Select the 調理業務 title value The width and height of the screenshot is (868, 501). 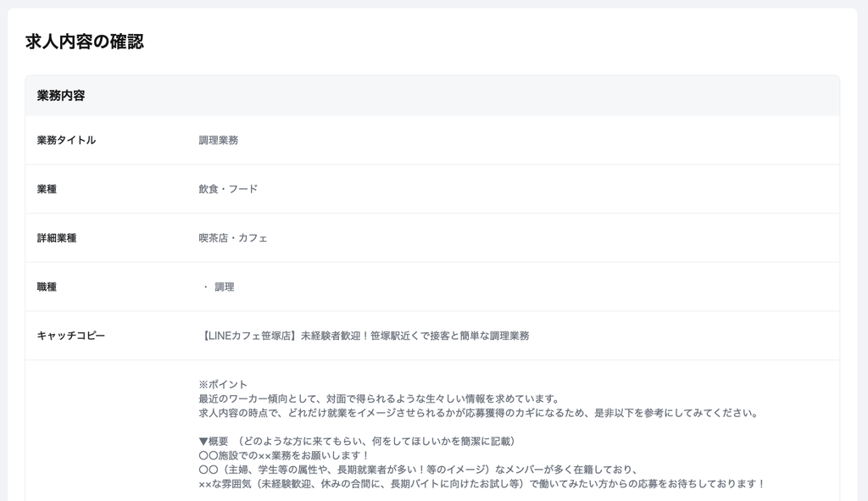point(218,140)
